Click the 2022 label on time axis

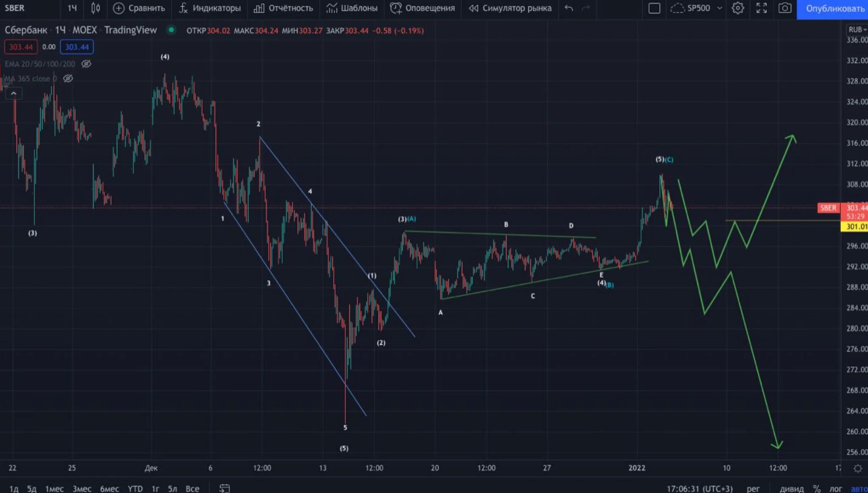pos(637,468)
